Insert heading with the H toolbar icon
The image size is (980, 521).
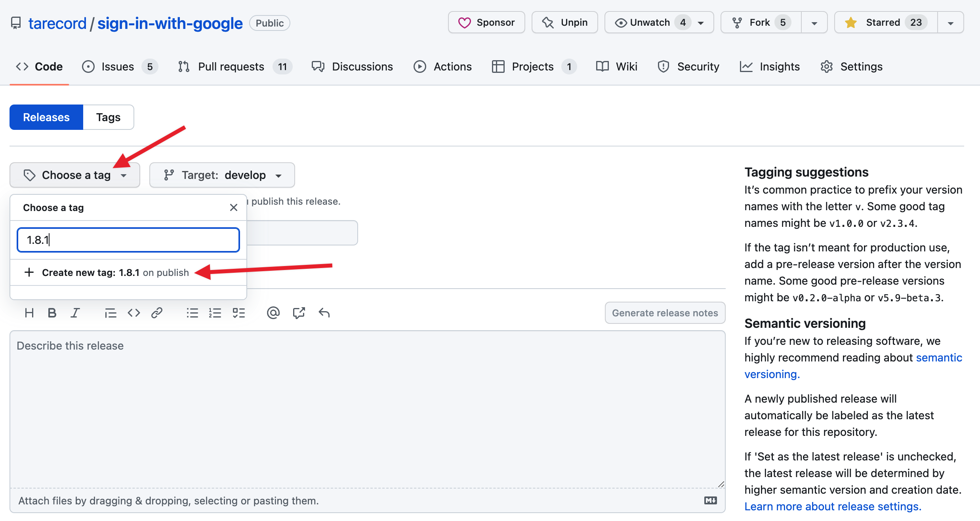pyautogui.click(x=29, y=313)
